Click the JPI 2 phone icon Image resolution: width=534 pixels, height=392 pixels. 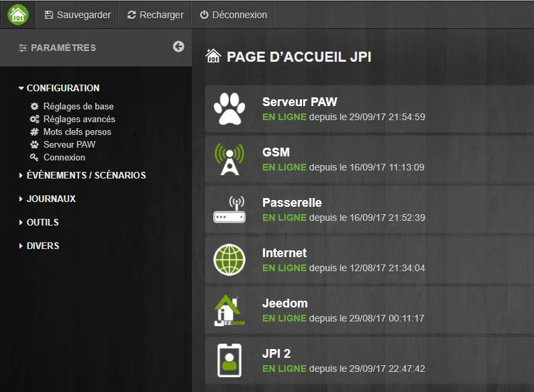(x=229, y=360)
